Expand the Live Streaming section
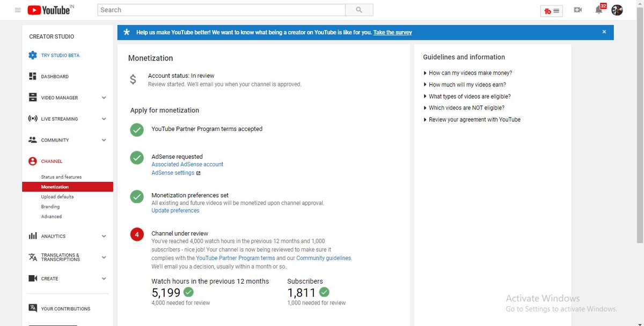This screenshot has width=644, height=326. pos(104,119)
